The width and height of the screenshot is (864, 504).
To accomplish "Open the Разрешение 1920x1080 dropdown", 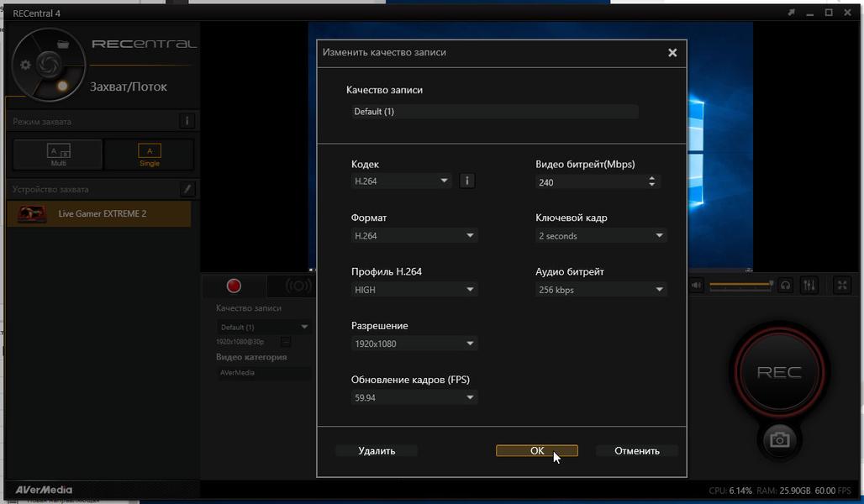I will [414, 344].
